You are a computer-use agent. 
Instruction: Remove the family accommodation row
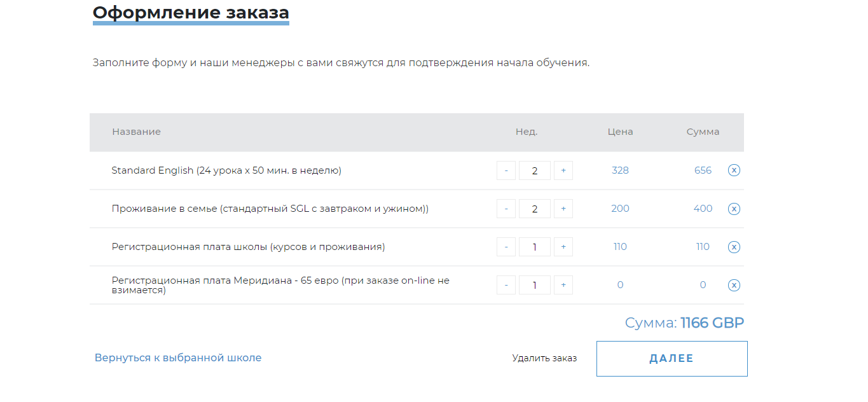click(734, 209)
